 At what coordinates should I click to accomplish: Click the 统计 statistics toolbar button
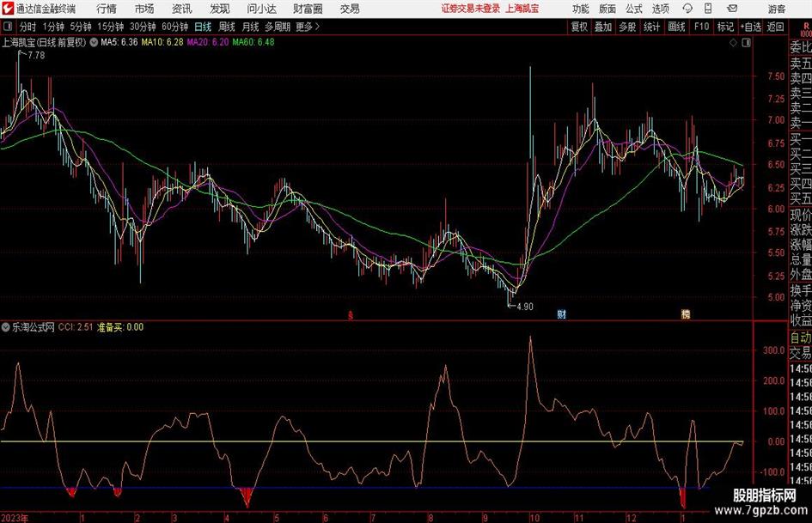point(651,27)
